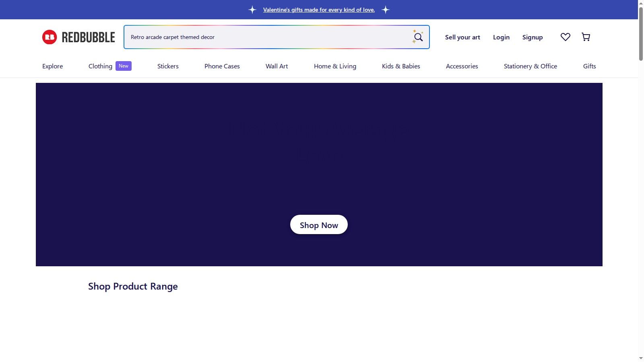The height and width of the screenshot is (362, 644).
Task: Click the New badge beside Clothing
Action: coord(124,66)
